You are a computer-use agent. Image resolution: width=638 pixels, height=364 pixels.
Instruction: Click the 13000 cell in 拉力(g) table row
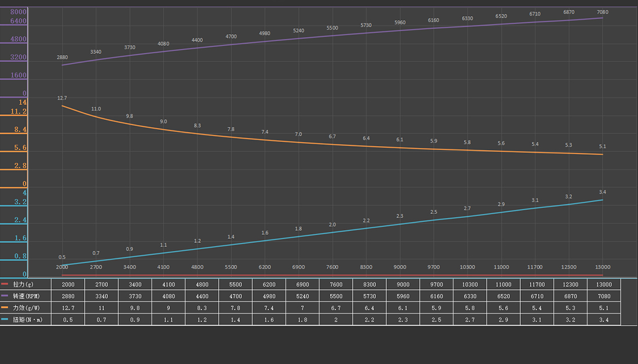603,284
